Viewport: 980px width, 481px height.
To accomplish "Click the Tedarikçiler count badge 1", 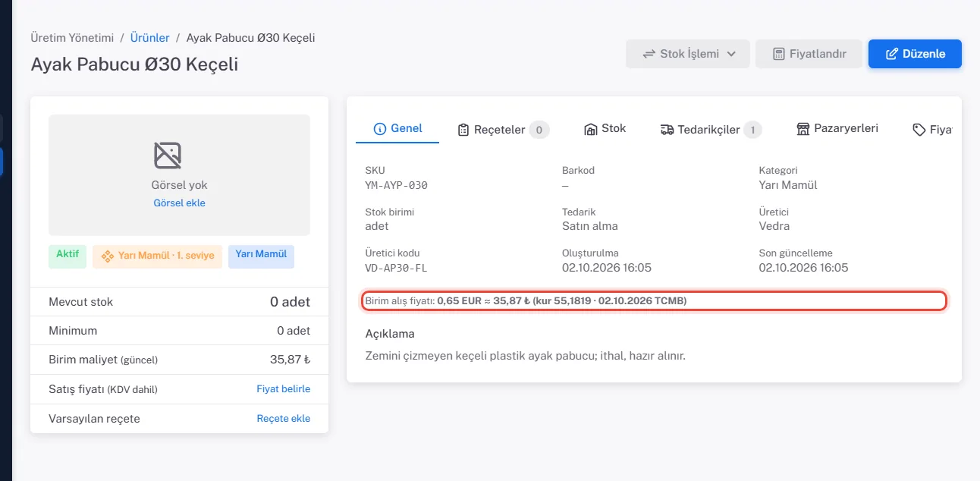I will [x=752, y=130].
